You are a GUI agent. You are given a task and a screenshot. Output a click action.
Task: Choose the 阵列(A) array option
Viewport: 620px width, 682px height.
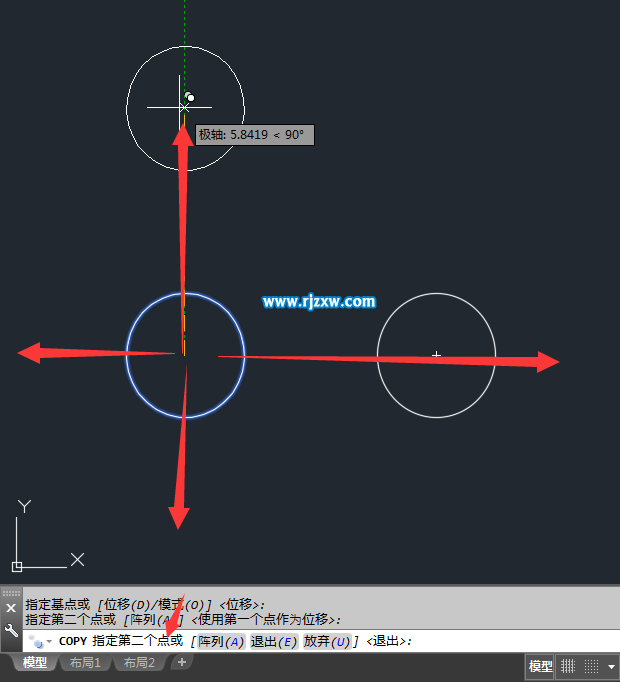[221, 642]
